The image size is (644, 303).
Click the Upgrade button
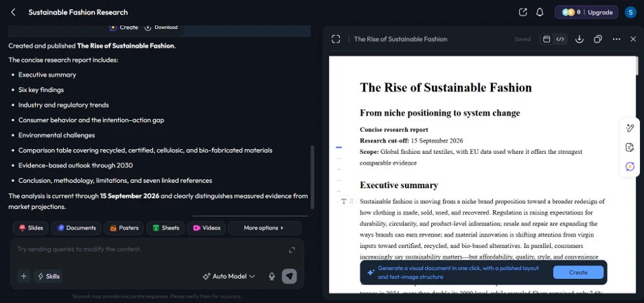[600, 12]
